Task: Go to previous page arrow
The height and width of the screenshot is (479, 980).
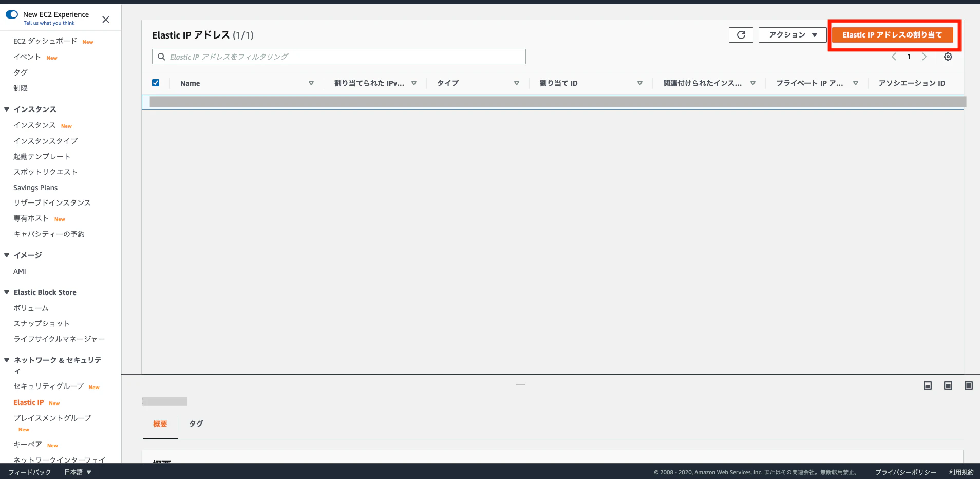Action: (894, 57)
